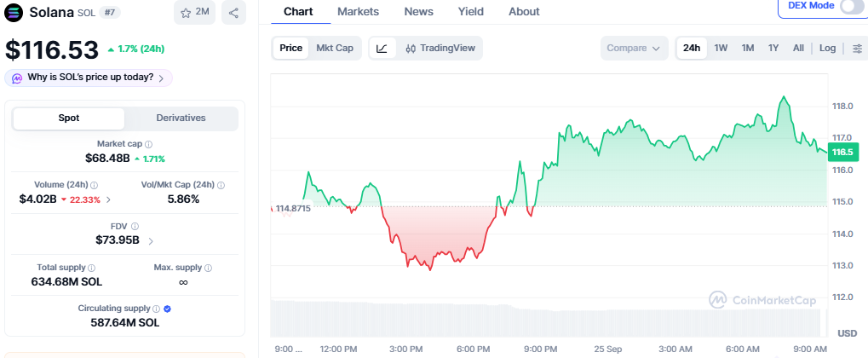This screenshot has width=868, height=358.
Task: Click the blue verified badge on Circulating supply
Action: [x=167, y=309]
